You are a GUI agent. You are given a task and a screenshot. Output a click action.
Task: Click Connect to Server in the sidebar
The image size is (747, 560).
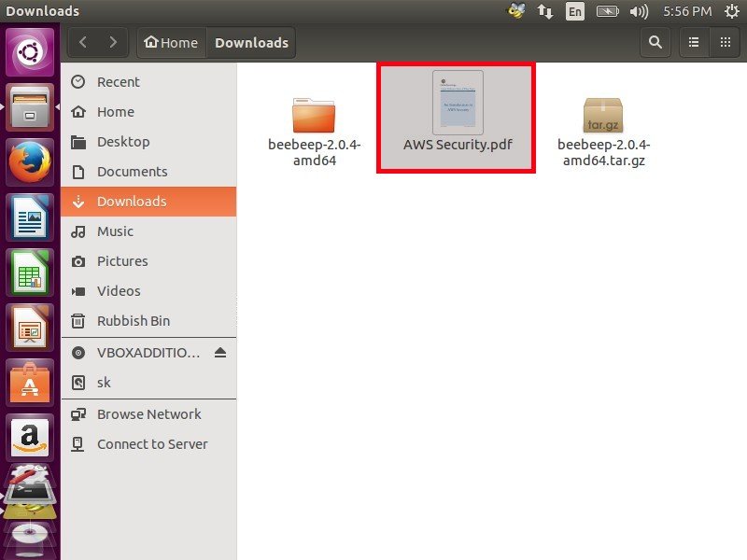(148, 444)
